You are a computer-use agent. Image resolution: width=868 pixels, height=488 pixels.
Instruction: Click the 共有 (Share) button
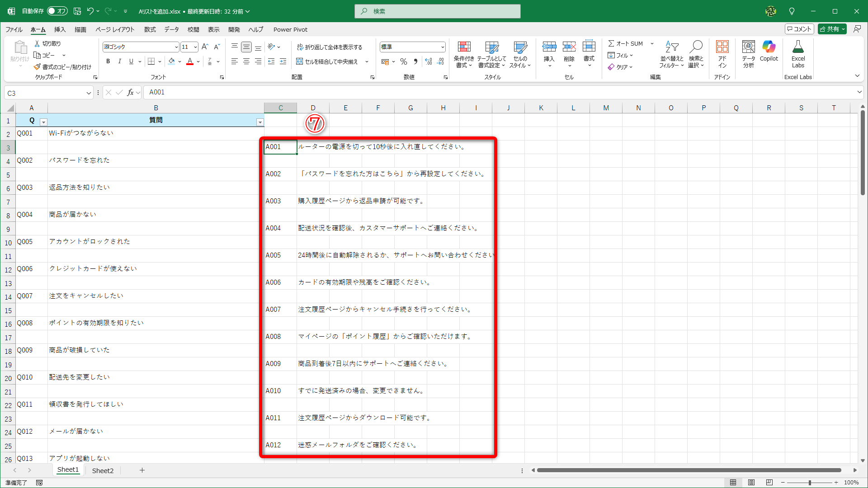(x=832, y=28)
